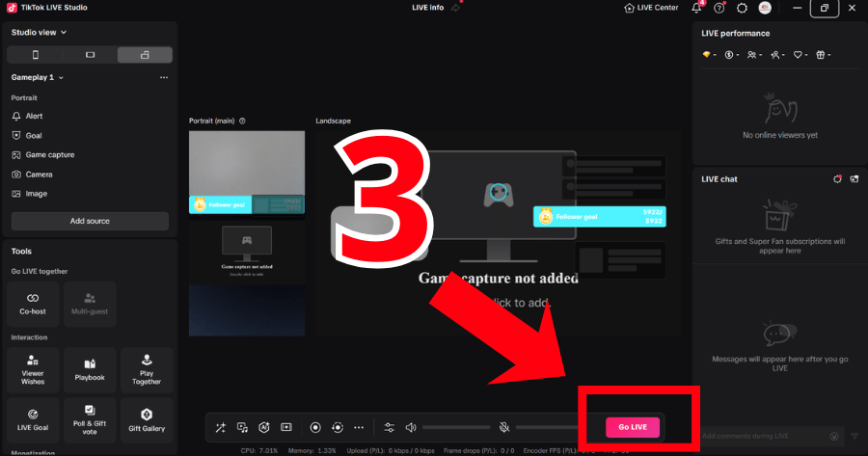Click the Follower goal widget in portrait preview
The height and width of the screenshot is (456, 868).
(x=247, y=204)
